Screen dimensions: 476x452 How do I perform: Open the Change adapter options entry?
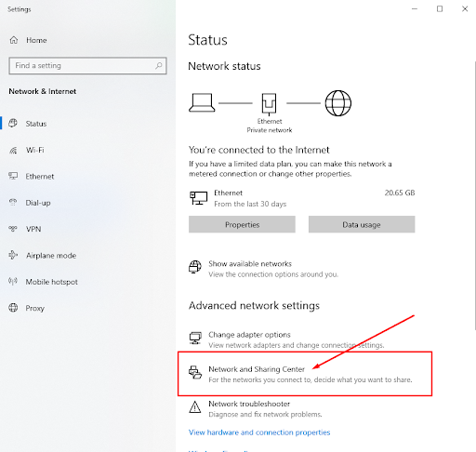pos(286,339)
